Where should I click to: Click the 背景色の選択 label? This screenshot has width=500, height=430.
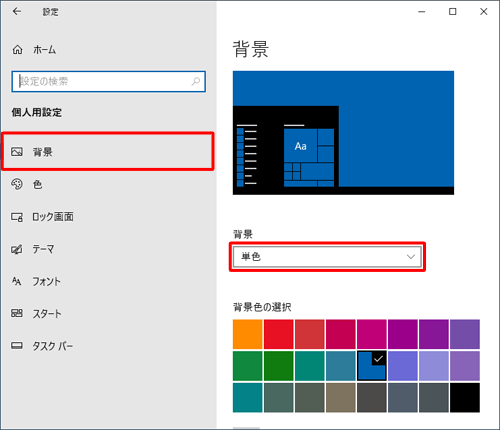click(262, 307)
